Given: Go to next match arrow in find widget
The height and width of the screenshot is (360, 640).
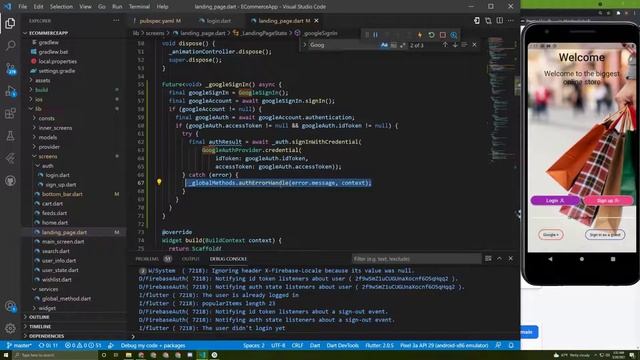Looking at the screenshot, I should point(455,45).
